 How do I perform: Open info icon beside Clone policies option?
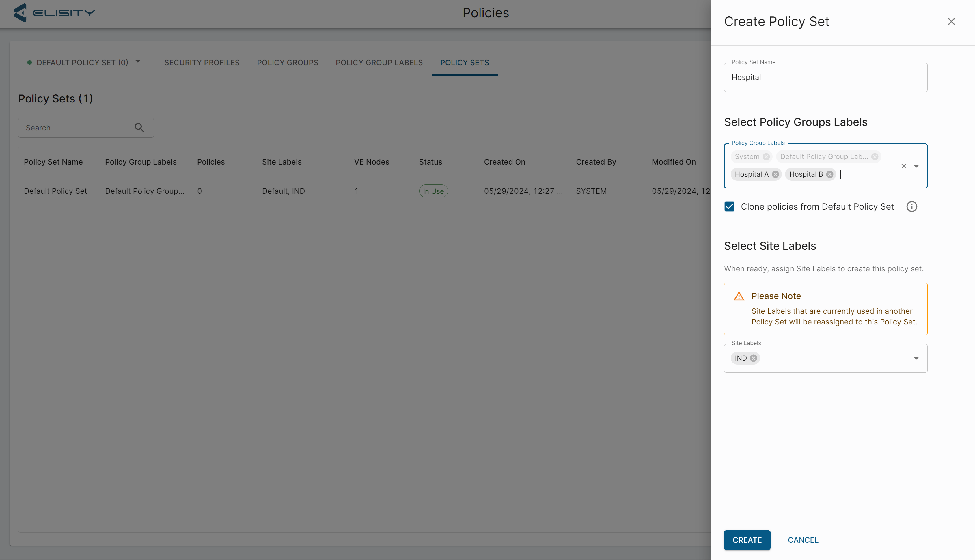tap(911, 207)
